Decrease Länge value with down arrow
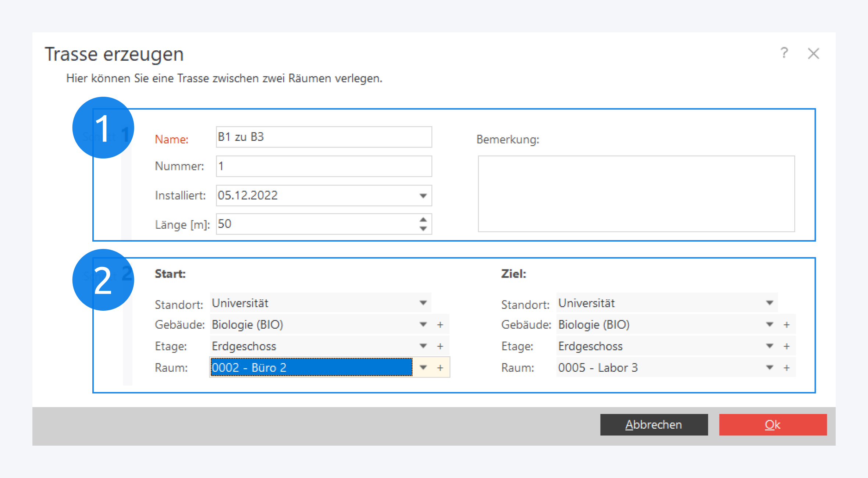The width and height of the screenshot is (868, 478). pos(423,229)
